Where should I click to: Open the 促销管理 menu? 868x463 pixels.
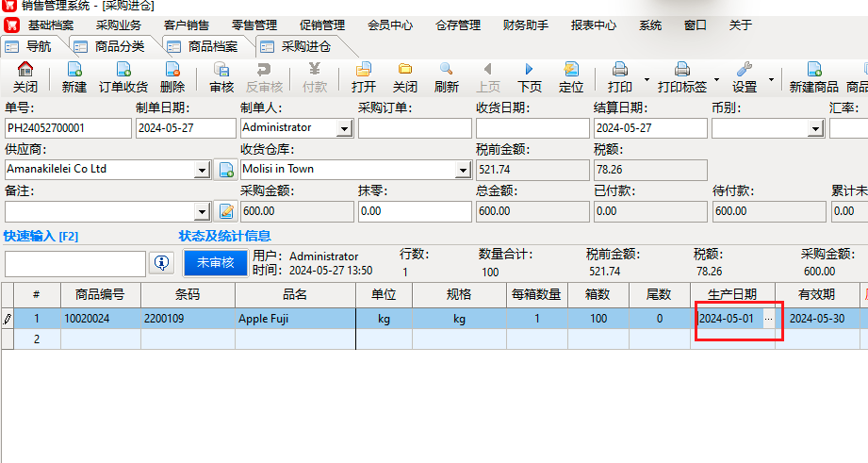point(322,25)
